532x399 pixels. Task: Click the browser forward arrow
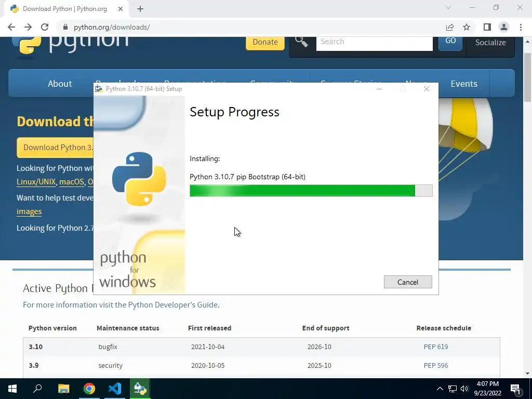click(28, 27)
